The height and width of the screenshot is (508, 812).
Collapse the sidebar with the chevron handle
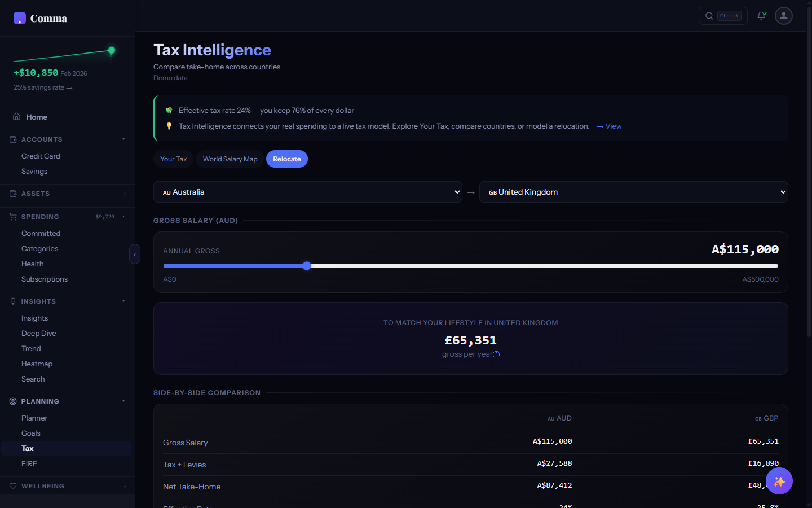(x=135, y=255)
